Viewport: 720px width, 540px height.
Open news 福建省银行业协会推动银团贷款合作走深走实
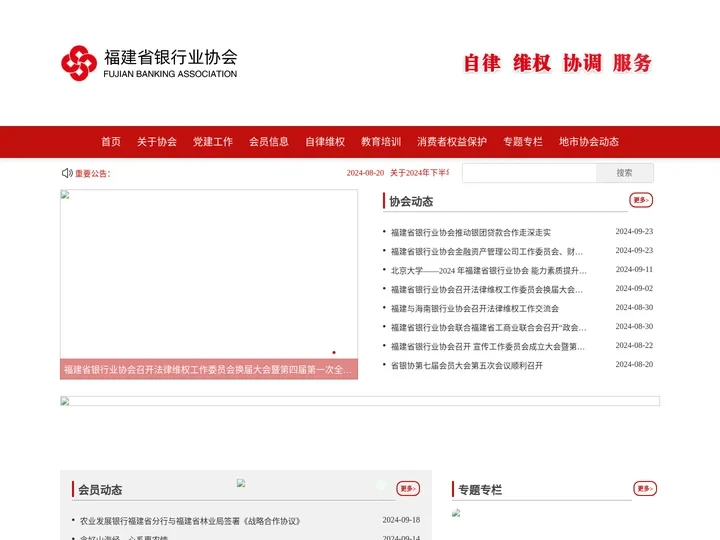pos(471,232)
